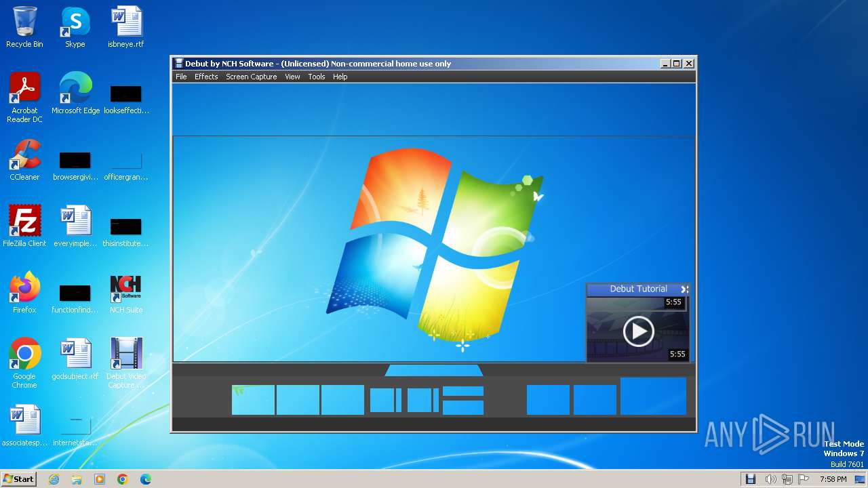Select the Skype desktop shortcut
The height and width of the screenshot is (488, 868).
(75, 27)
